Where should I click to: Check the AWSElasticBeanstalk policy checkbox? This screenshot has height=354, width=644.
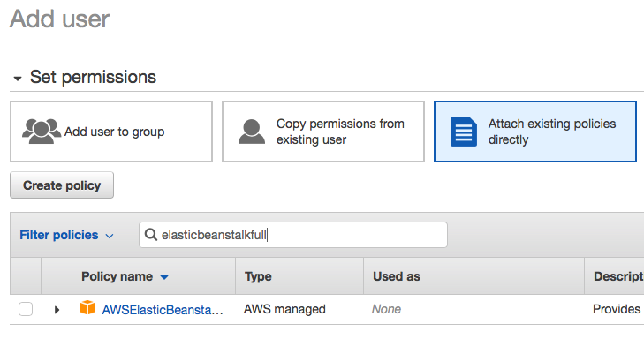[x=26, y=309]
